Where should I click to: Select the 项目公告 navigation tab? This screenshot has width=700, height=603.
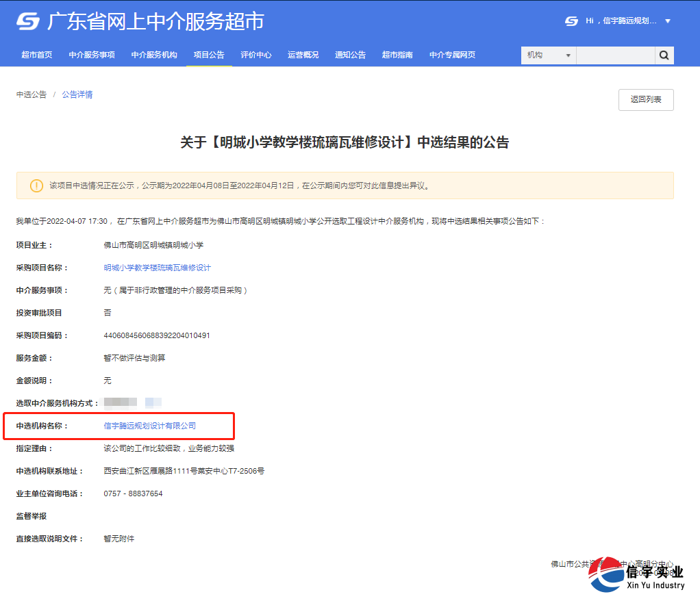click(x=208, y=55)
